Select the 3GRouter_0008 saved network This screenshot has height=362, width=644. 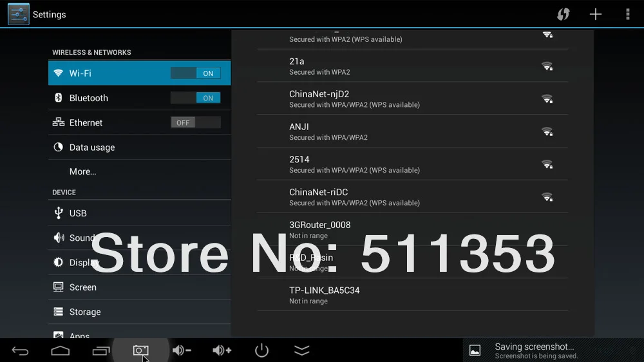(x=412, y=229)
